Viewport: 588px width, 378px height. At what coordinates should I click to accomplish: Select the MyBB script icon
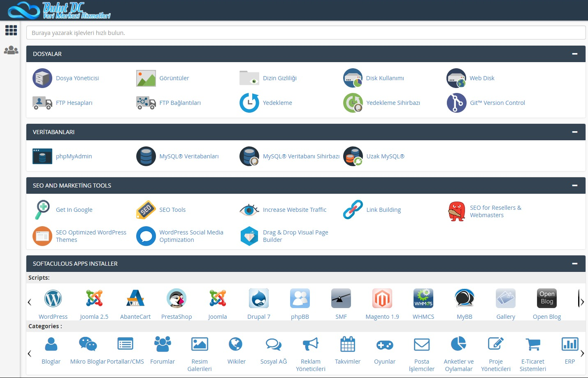coord(465,299)
